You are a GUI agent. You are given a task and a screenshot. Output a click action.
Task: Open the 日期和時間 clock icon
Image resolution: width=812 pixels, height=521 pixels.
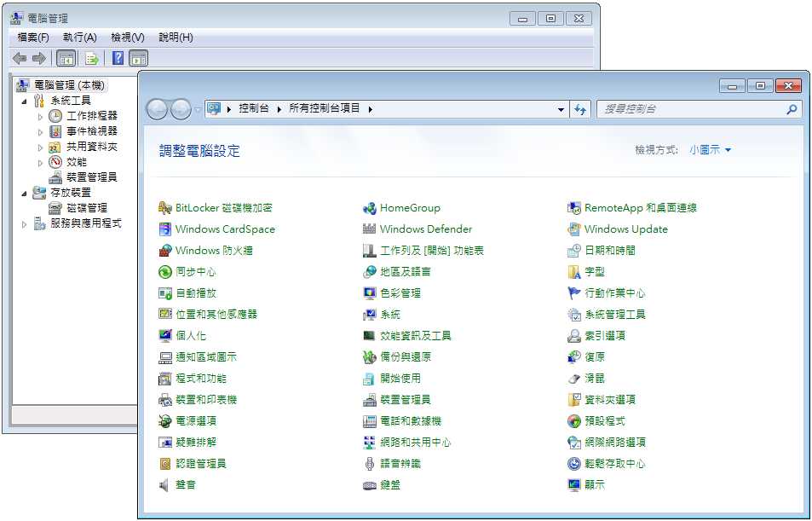pos(573,251)
